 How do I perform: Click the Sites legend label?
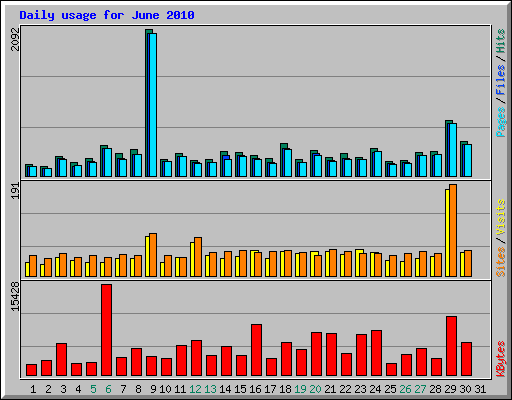point(501,262)
